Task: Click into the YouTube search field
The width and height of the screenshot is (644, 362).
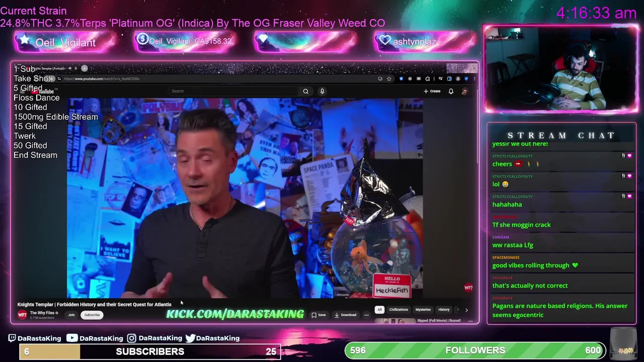Action: [x=234, y=92]
